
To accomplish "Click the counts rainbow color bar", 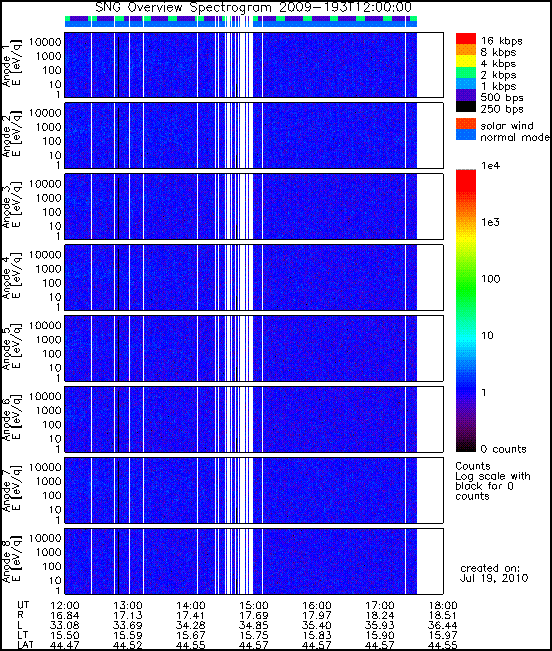I will pos(466,311).
